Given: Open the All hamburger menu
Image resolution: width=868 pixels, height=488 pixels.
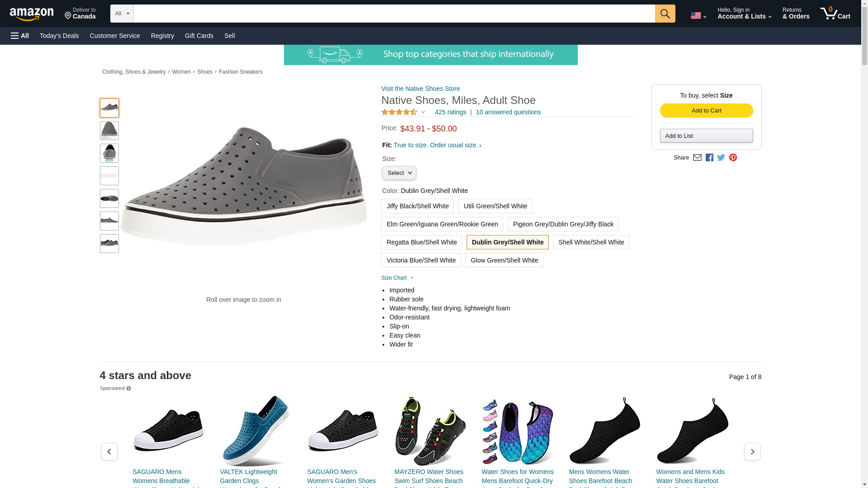Looking at the screenshot, I should click(20, 36).
